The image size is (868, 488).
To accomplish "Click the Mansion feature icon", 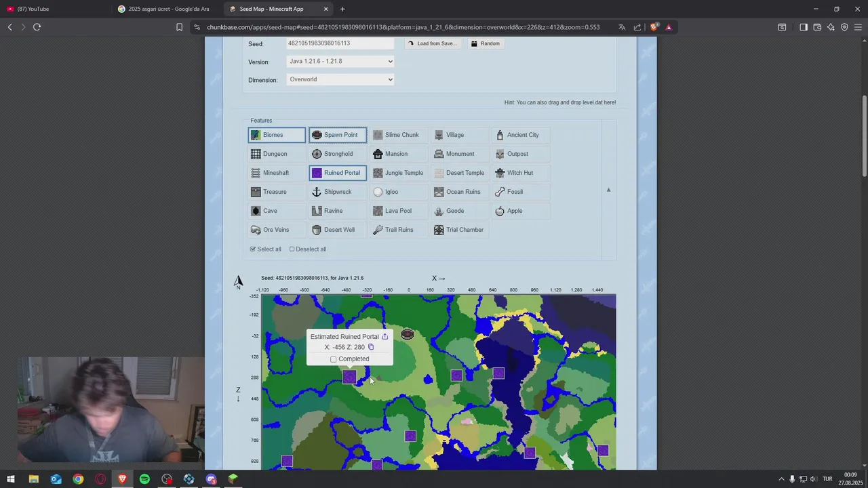I will [378, 154].
